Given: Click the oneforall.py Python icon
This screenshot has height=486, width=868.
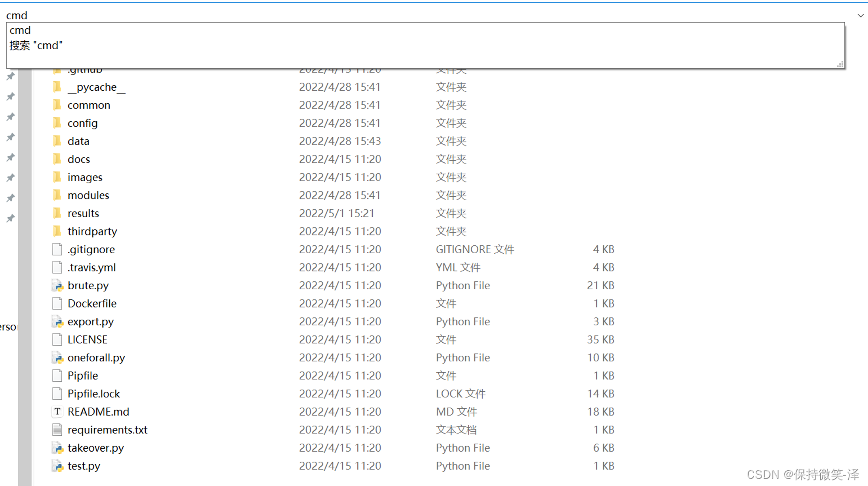Looking at the screenshot, I should [x=57, y=357].
